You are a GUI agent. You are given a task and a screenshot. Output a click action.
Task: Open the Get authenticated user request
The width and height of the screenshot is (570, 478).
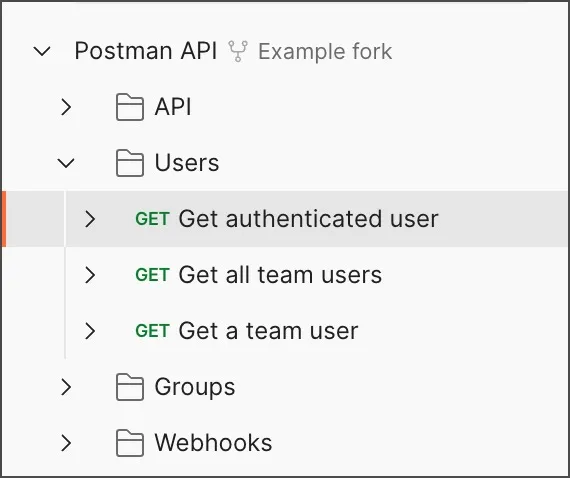click(309, 219)
